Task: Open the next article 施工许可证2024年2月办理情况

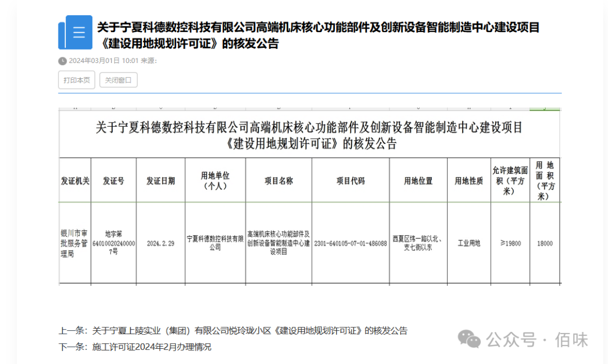Action: [x=151, y=347]
